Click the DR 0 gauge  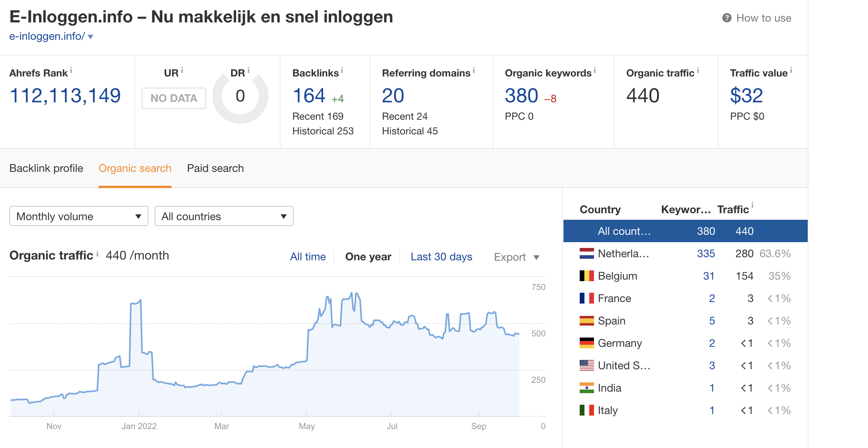240,96
